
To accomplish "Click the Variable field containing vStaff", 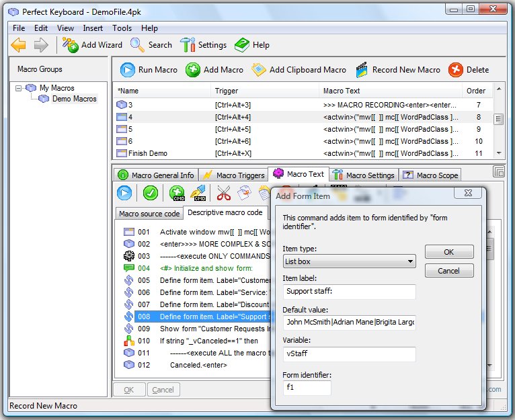I will click(349, 354).
